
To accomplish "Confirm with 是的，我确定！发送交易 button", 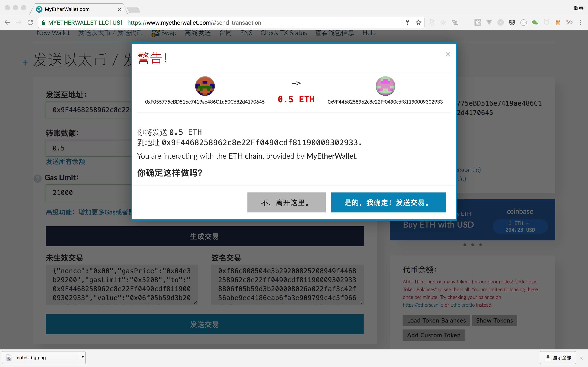I will tap(388, 202).
